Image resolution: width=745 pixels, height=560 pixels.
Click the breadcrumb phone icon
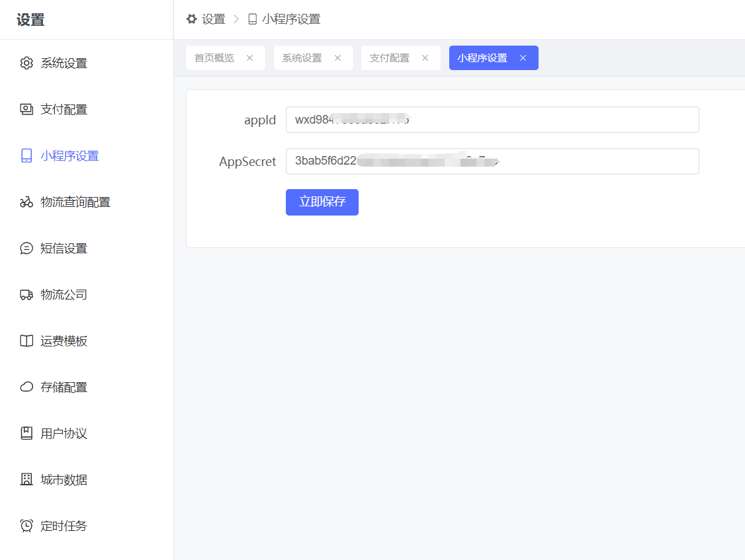click(x=253, y=19)
